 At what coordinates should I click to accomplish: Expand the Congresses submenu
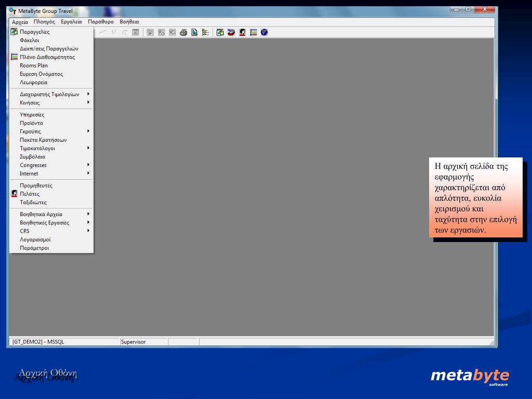[x=51, y=165]
